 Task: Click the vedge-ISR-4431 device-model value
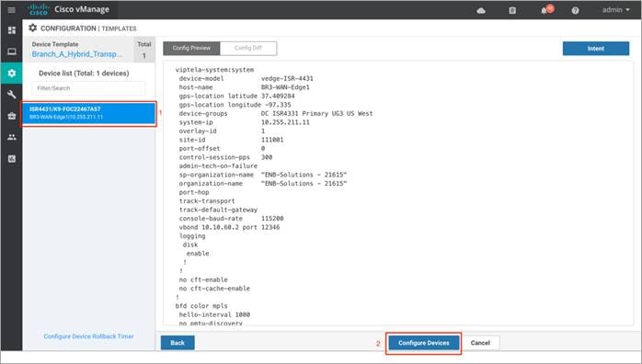[287, 78]
